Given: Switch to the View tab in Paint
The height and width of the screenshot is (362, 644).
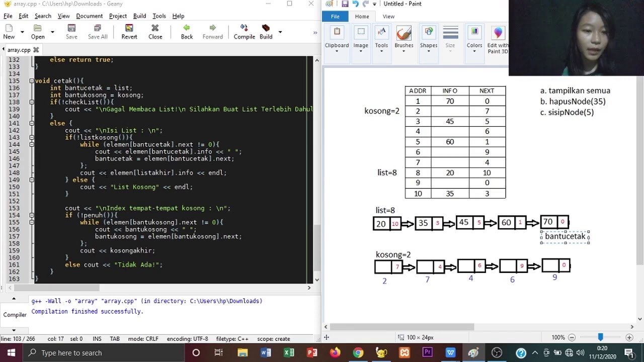Looking at the screenshot, I should click(x=388, y=17).
